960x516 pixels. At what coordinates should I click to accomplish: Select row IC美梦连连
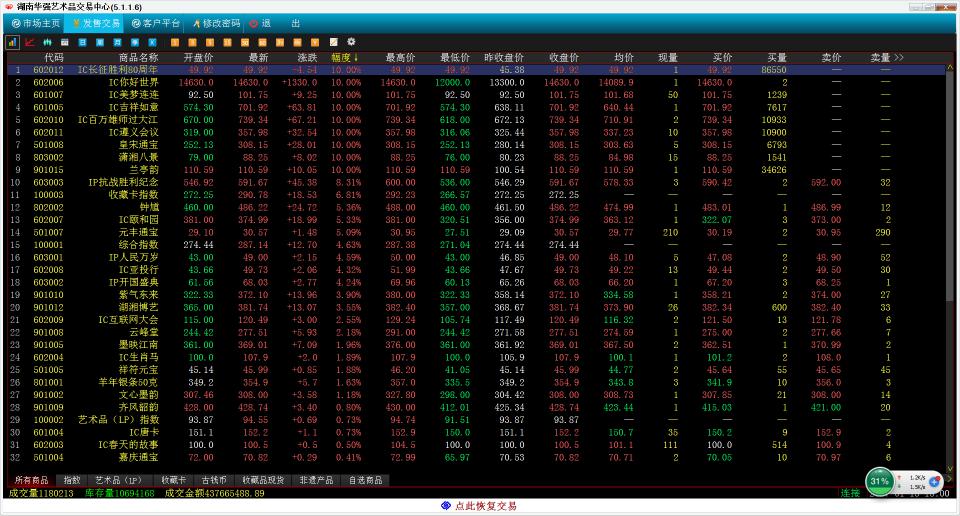pyautogui.click(x=476, y=95)
